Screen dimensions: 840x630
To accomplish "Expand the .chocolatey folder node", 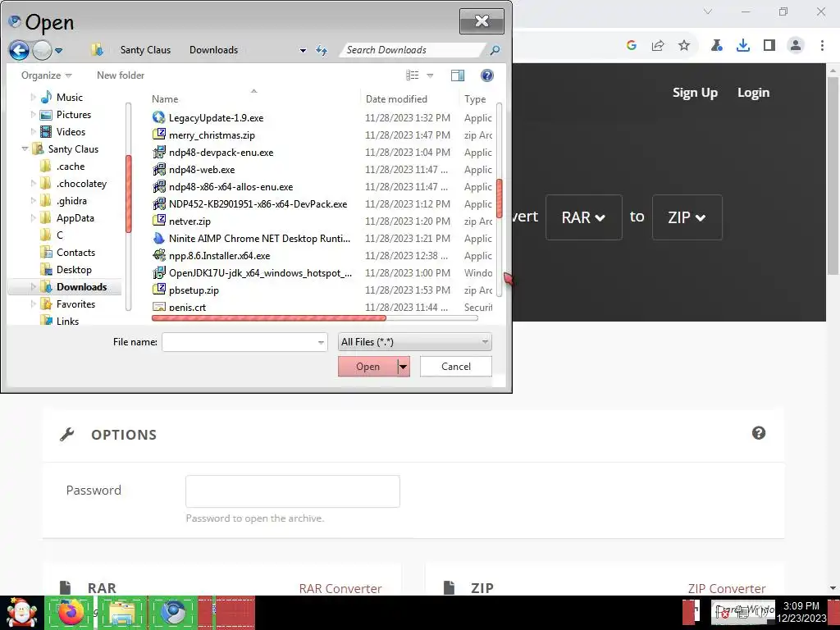I will pos(33,184).
